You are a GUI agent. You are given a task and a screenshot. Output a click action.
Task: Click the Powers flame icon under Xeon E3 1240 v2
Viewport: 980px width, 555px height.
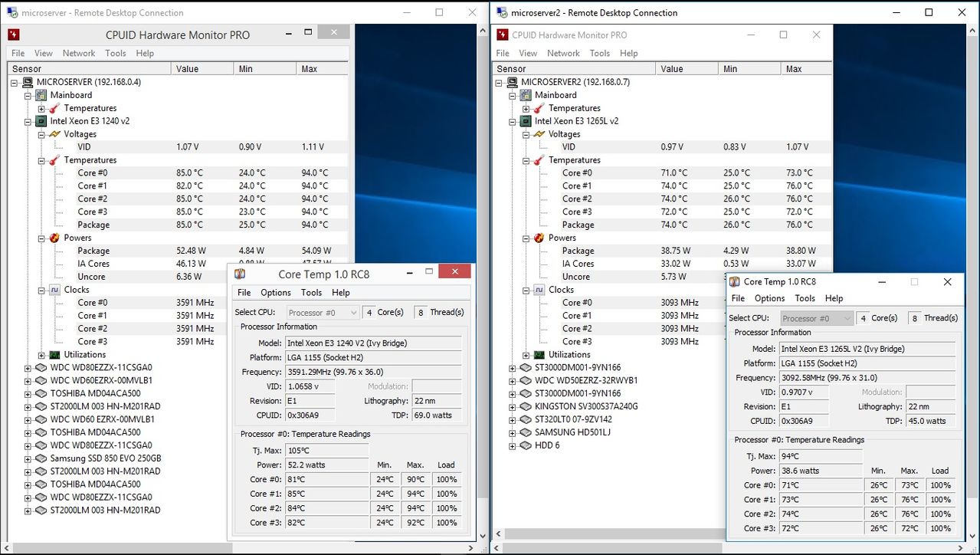(54, 238)
